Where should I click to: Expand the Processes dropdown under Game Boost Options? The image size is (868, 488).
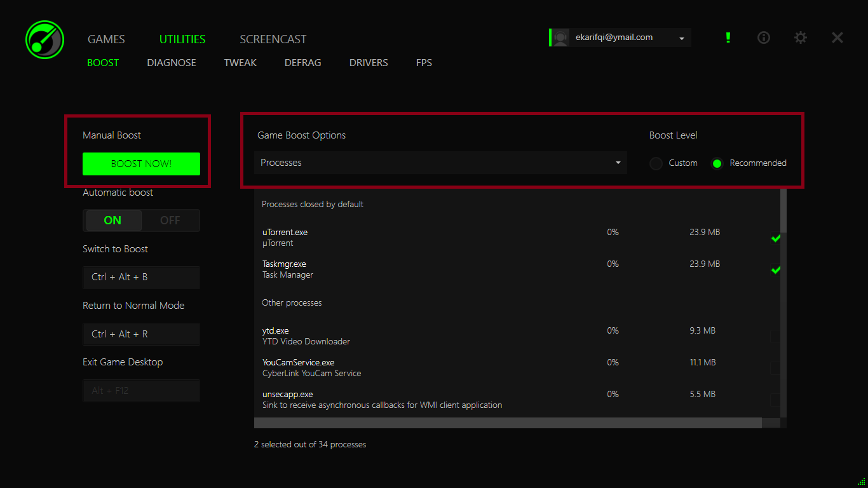click(440, 163)
